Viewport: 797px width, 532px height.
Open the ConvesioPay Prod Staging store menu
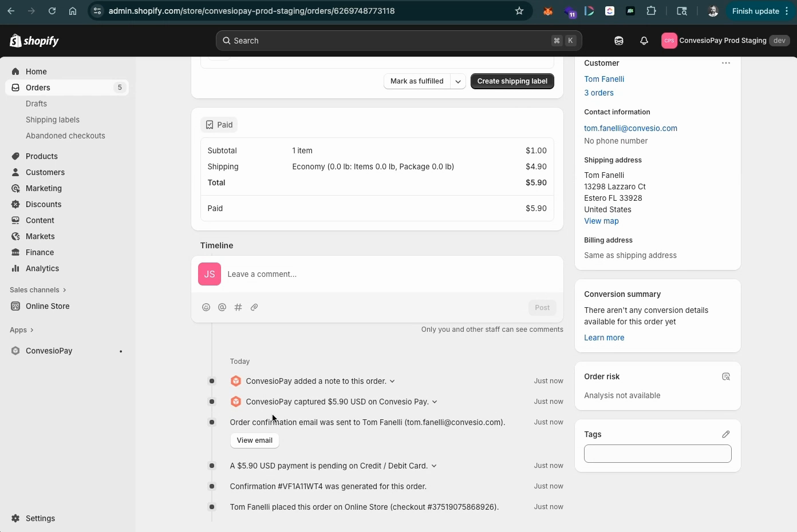point(727,41)
